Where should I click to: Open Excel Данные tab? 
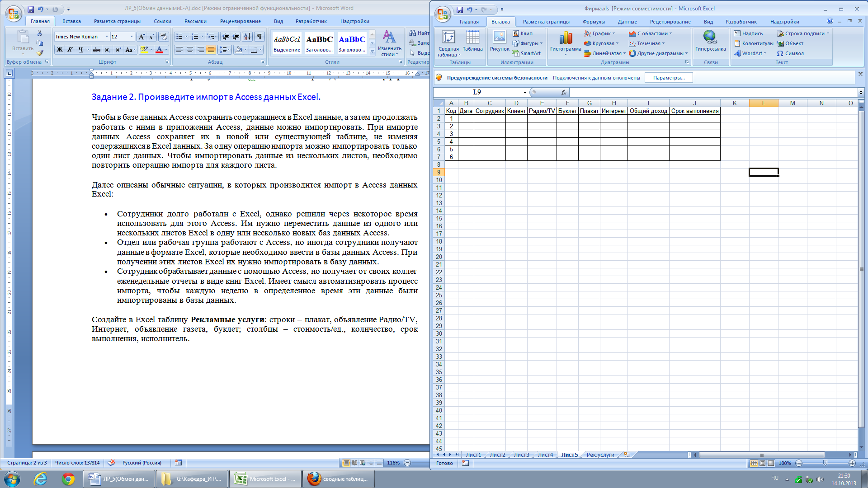pyautogui.click(x=627, y=22)
